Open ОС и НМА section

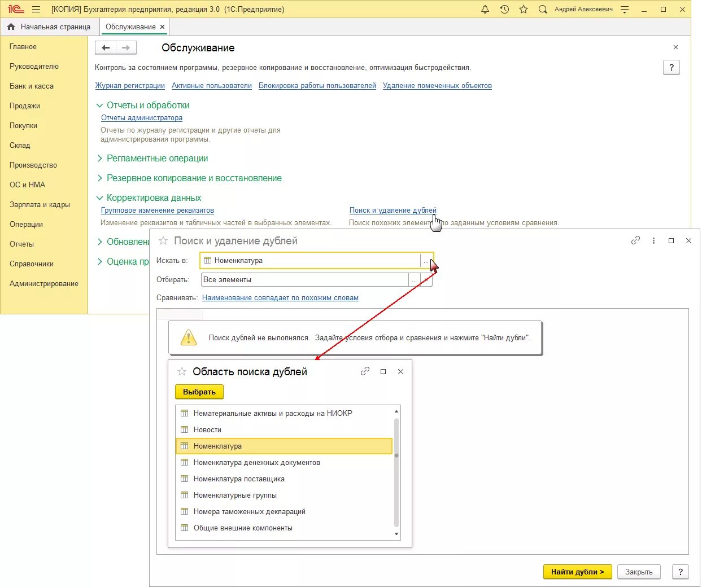[27, 185]
